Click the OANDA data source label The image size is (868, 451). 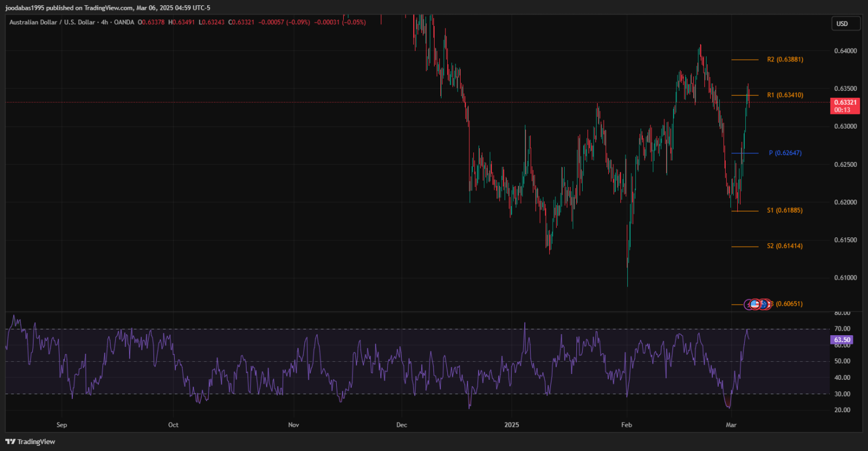tap(124, 22)
